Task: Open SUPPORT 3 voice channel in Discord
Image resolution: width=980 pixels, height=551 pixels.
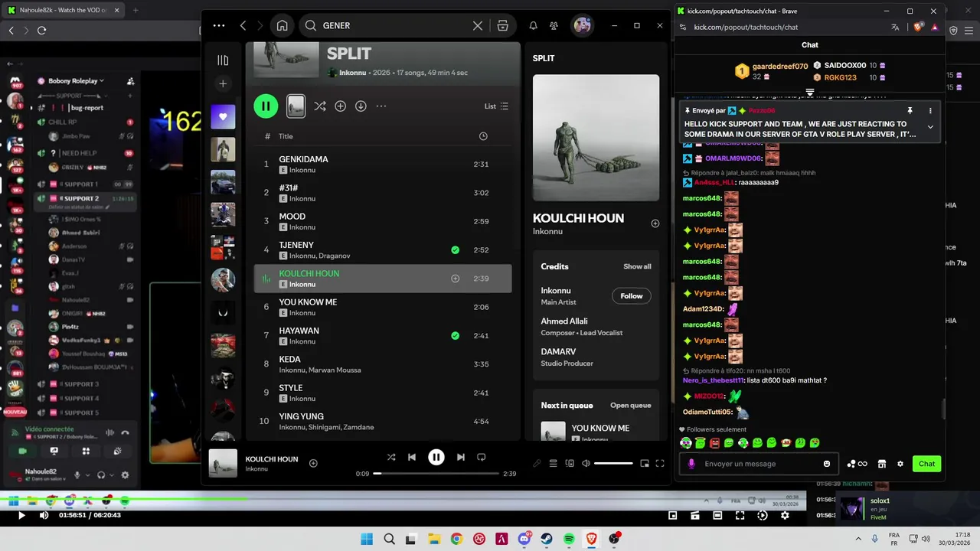Action: coord(81,384)
